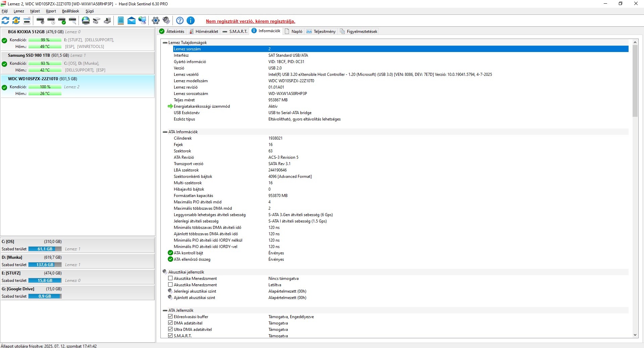
Task: Switch to the Teljesítmény tab
Action: (321, 32)
